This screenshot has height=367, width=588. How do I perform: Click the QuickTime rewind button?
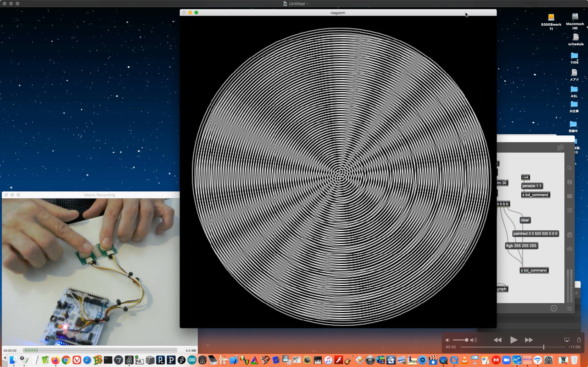(497, 340)
